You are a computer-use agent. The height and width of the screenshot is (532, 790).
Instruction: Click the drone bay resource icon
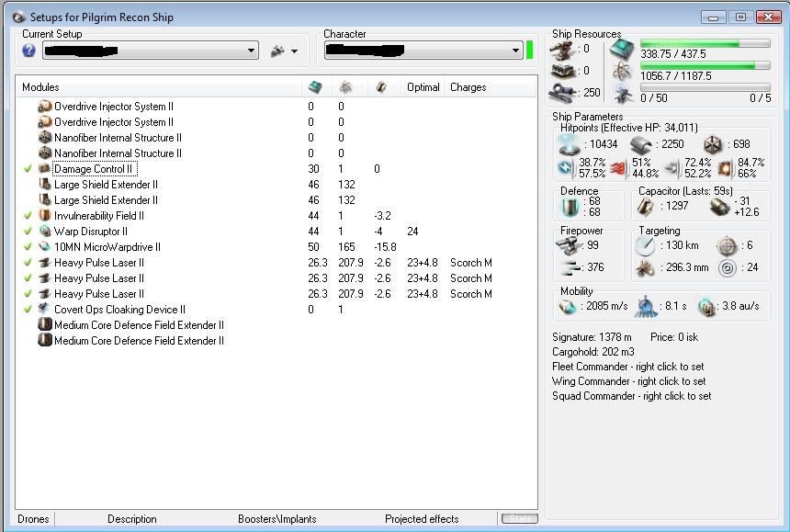[x=623, y=94]
